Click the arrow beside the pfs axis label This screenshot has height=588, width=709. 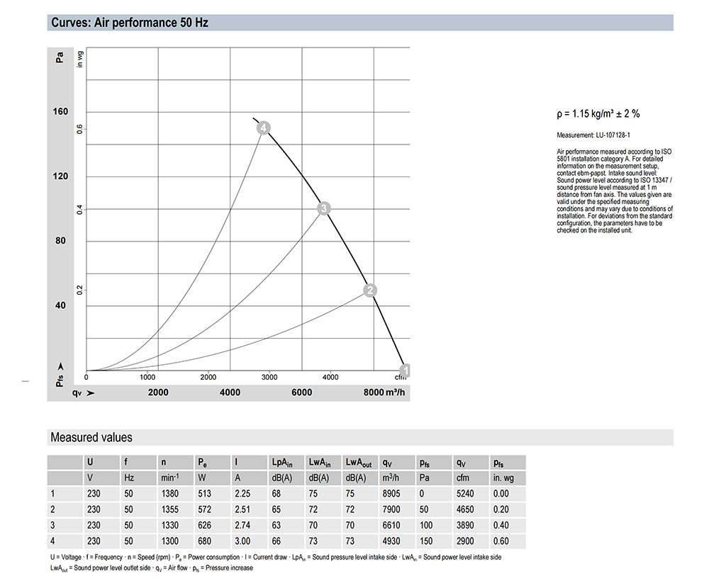[60, 366]
